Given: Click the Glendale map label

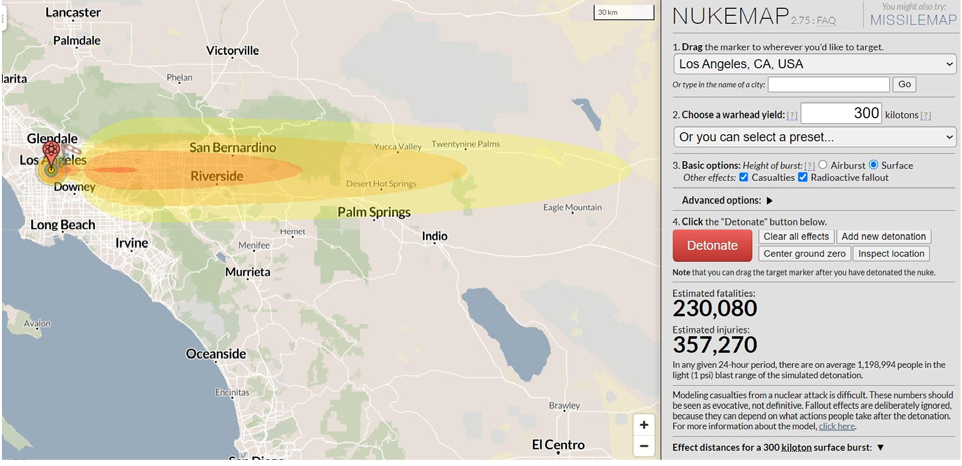Looking at the screenshot, I should click(52, 139).
